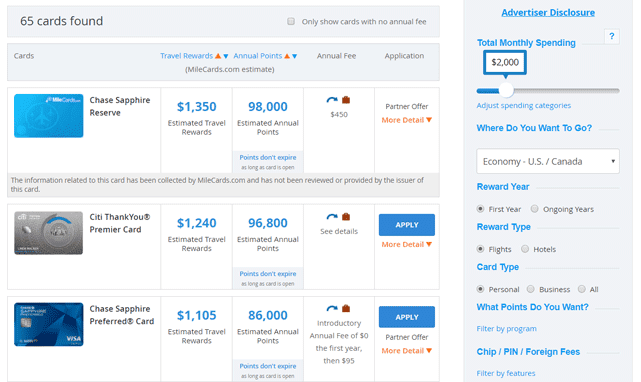Image resolution: width=641 pixels, height=382 pixels.
Task: Click '65 cards found' results heading
Action: (x=61, y=21)
